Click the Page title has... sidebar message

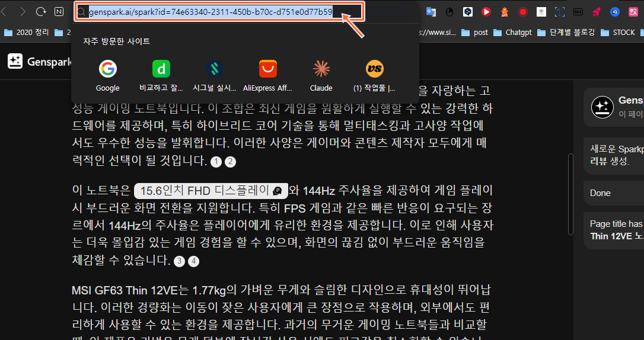click(x=614, y=230)
